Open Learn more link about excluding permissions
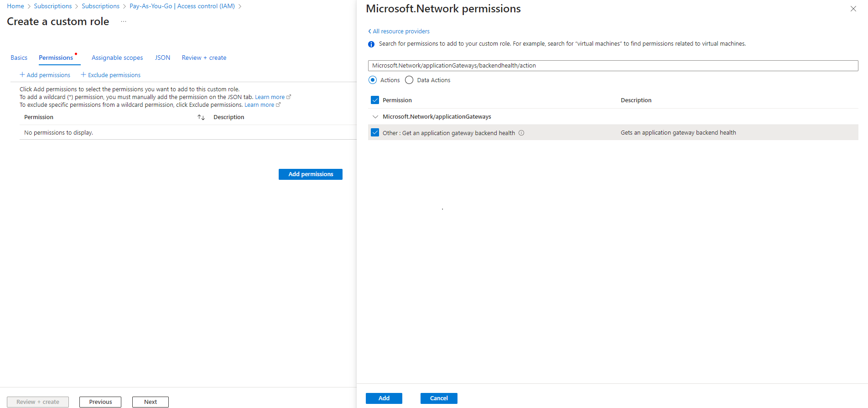The width and height of the screenshot is (868, 408). tap(262, 105)
